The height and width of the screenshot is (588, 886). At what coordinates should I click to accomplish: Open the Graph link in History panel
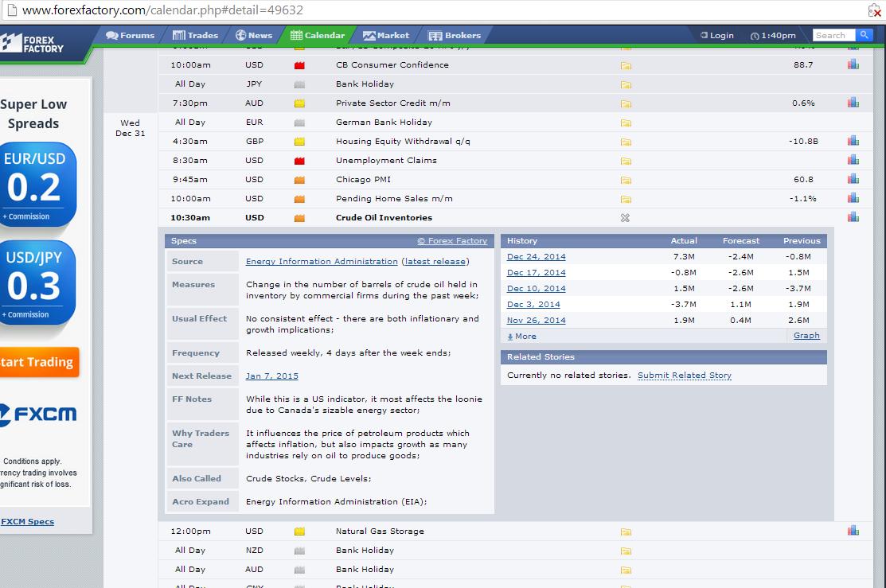tap(806, 336)
